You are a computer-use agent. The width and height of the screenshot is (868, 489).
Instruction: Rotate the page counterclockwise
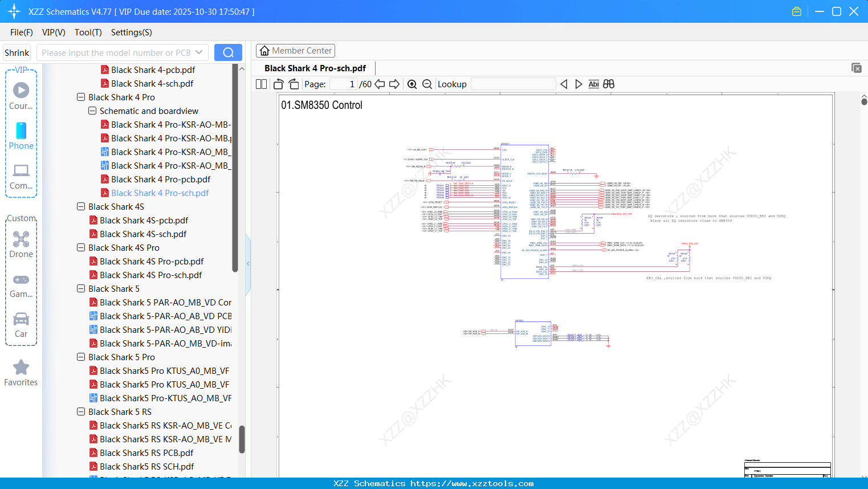[x=279, y=84]
